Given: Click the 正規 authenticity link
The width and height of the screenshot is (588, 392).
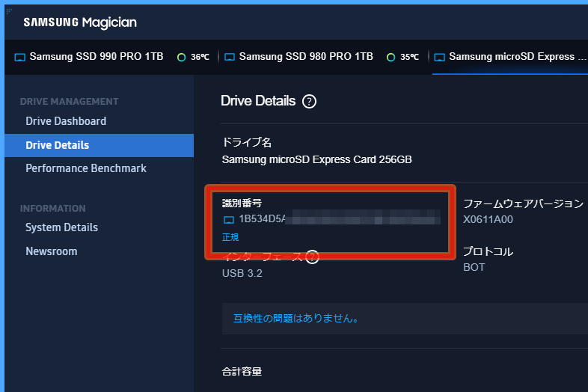Looking at the screenshot, I should [230, 237].
